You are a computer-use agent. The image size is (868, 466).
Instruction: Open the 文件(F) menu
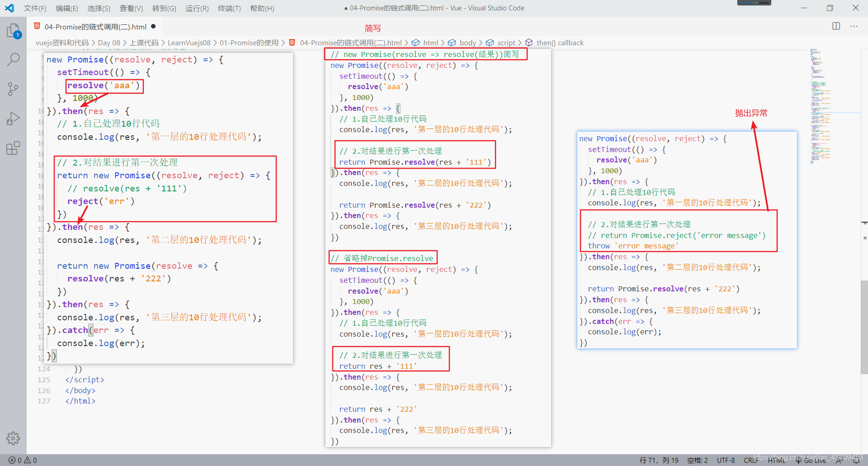(35, 8)
